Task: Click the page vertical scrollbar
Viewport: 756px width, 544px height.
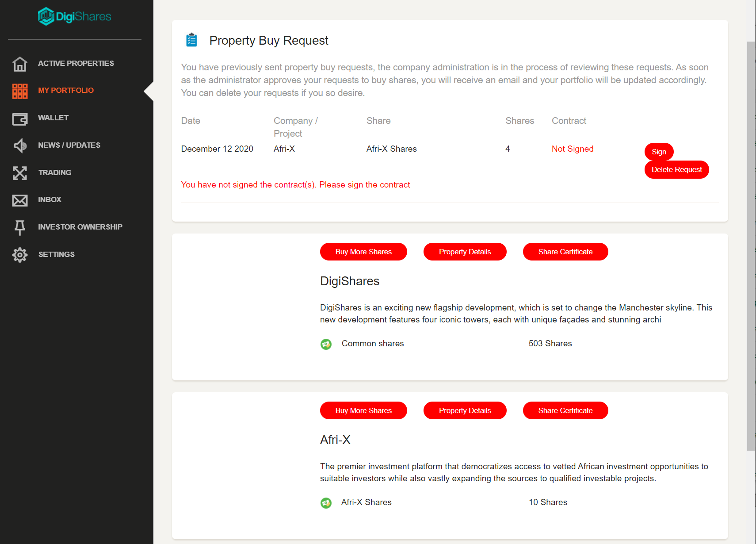Action: (x=751, y=246)
